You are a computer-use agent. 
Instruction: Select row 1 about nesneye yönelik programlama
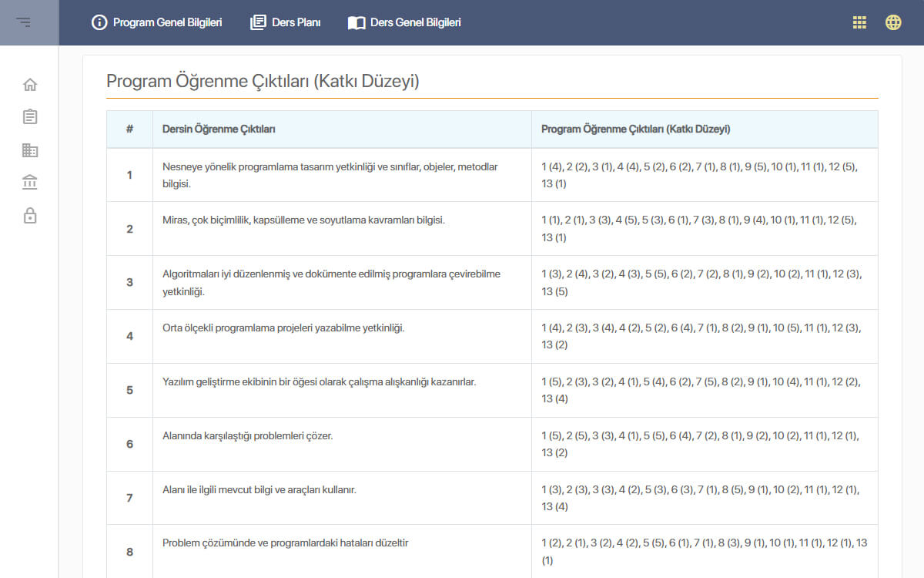[492, 175]
